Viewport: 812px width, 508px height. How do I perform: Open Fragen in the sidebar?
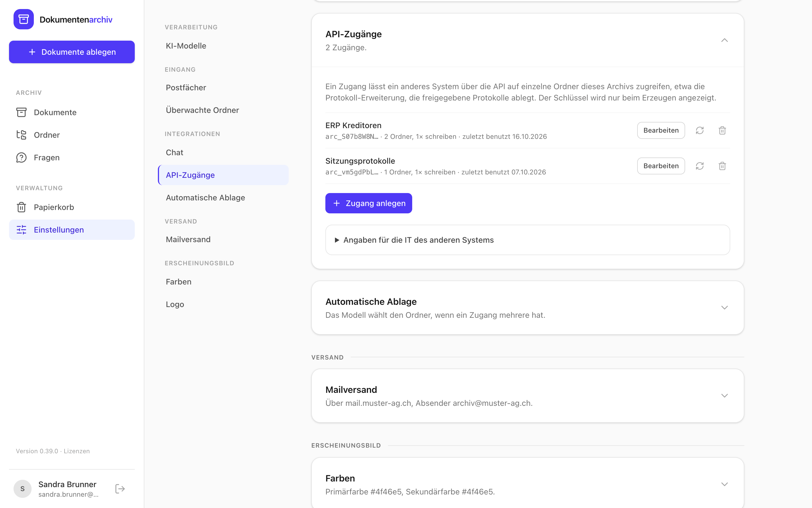click(72, 157)
